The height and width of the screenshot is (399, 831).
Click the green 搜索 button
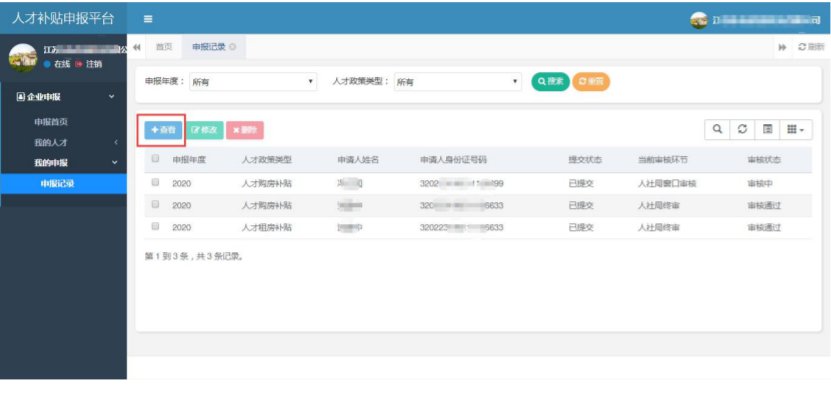pos(550,82)
